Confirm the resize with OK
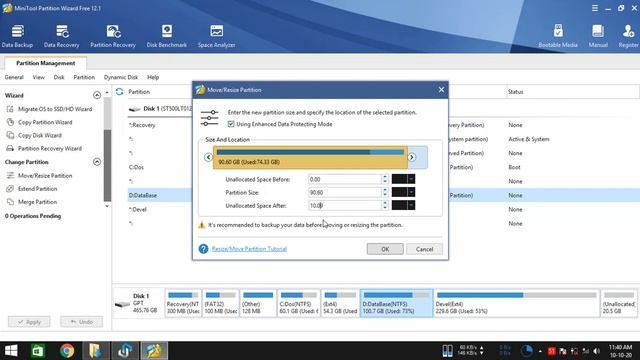 click(x=385, y=249)
